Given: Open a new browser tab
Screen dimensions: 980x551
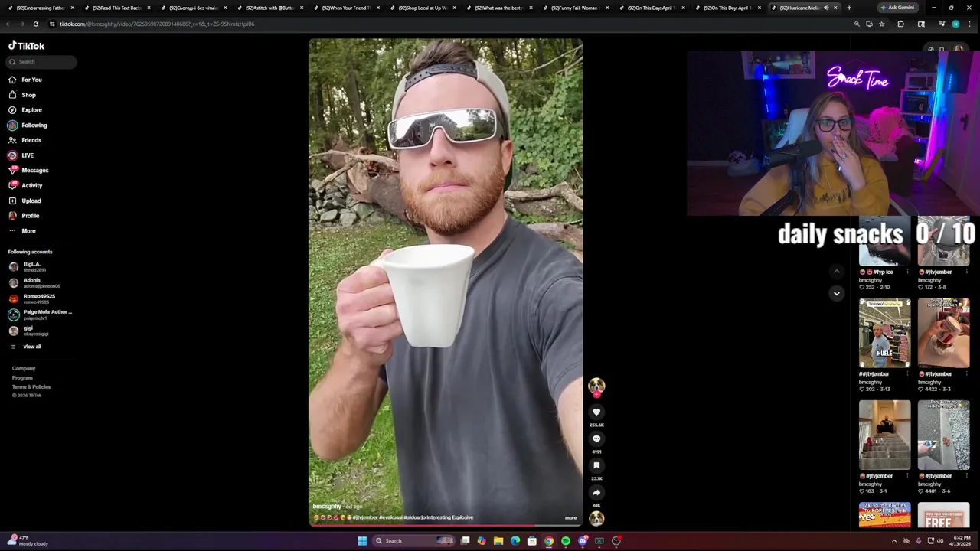Looking at the screenshot, I should tap(848, 8).
